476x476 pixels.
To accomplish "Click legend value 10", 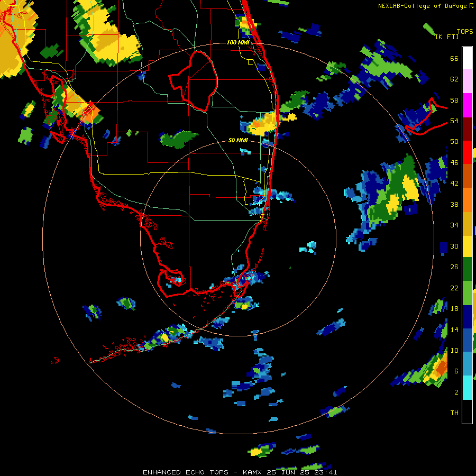I will pyautogui.click(x=454, y=350).
